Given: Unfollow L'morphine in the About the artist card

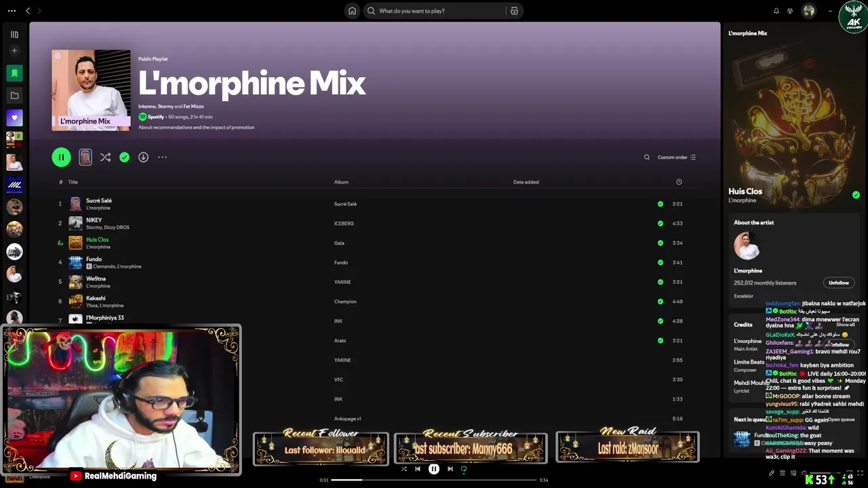Looking at the screenshot, I should [839, 283].
